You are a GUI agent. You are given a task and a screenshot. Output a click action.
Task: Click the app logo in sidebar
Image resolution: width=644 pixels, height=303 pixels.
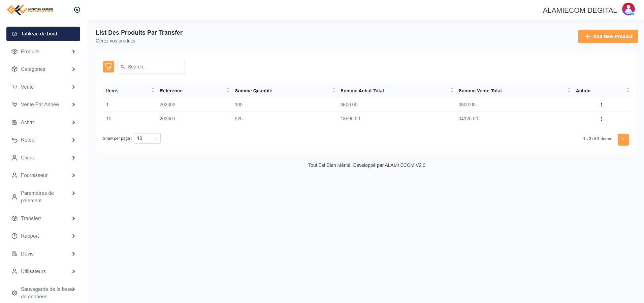(x=30, y=10)
